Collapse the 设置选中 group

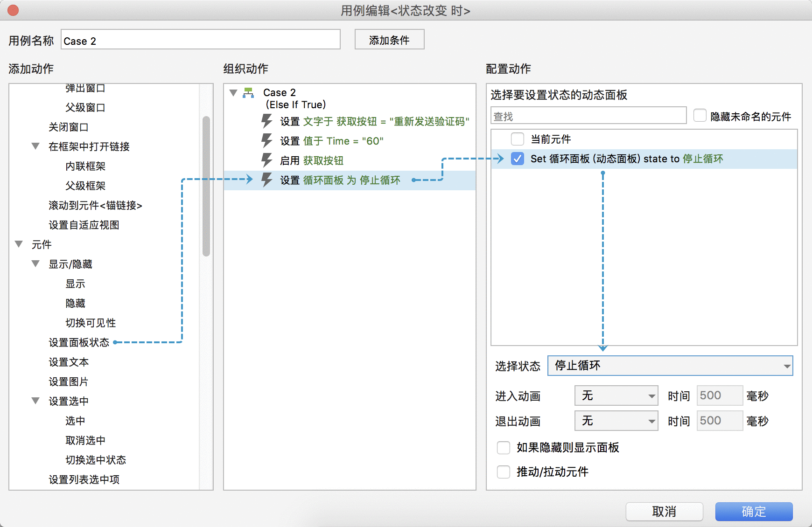[35, 401]
